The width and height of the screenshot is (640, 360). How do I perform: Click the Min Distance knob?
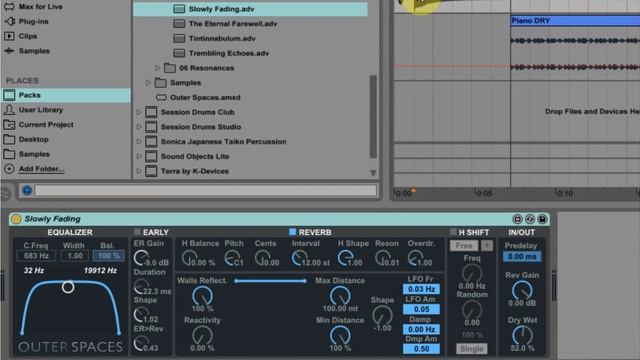340,336
